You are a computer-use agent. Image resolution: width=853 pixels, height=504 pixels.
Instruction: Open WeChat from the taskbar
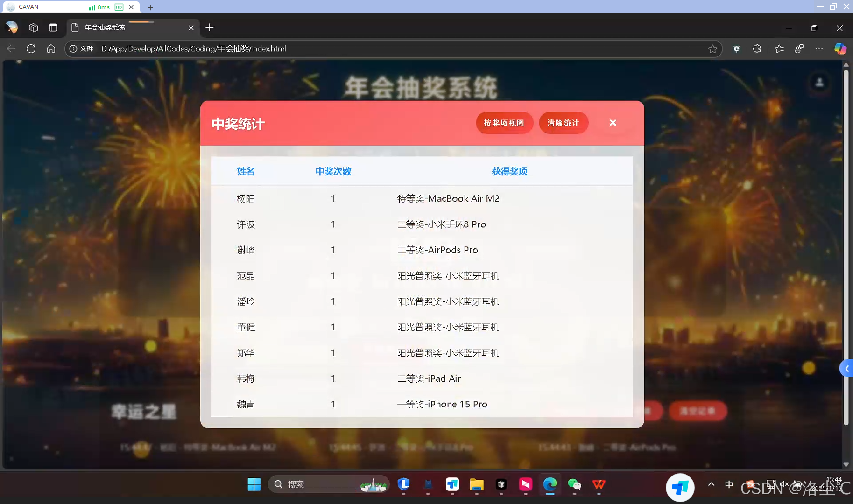pyautogui.click(x=574, y=485)
